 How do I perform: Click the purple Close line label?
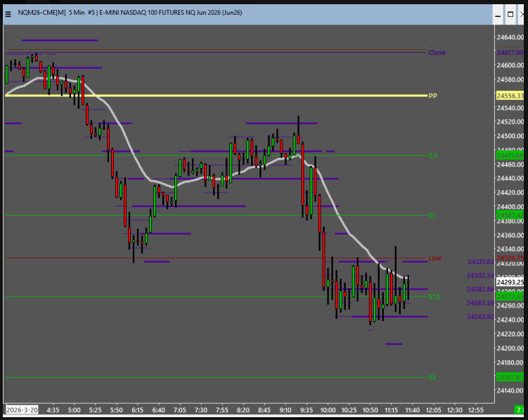[437, 53]
